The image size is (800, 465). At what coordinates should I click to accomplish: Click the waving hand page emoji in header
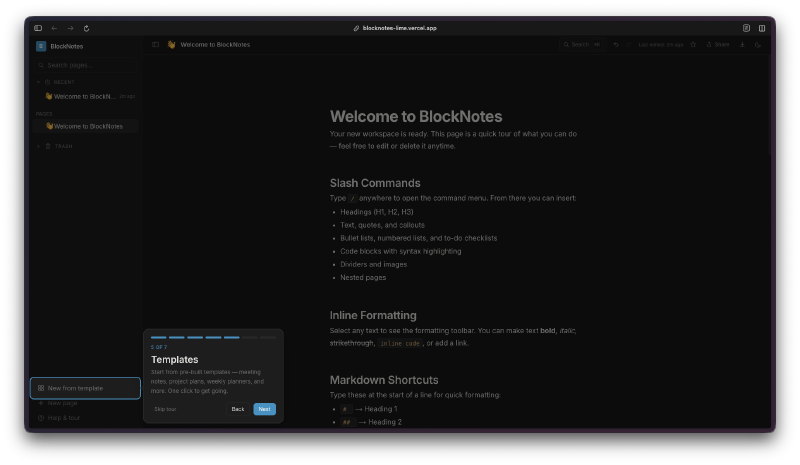[x=171, y=44]
